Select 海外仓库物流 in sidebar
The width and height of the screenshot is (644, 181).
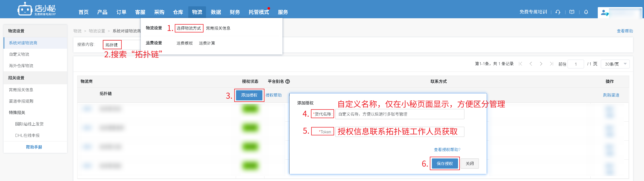click(36, 66)
